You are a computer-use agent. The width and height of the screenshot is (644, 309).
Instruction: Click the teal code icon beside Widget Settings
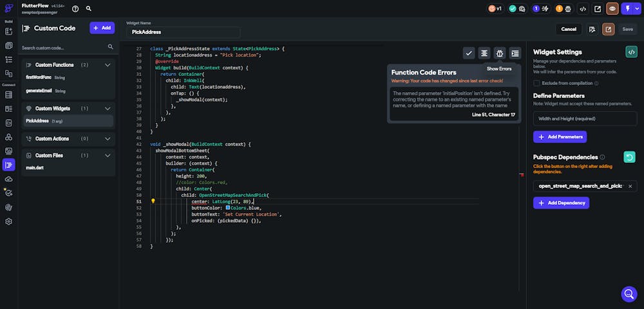pyautogui.click(x=631, y=52)
